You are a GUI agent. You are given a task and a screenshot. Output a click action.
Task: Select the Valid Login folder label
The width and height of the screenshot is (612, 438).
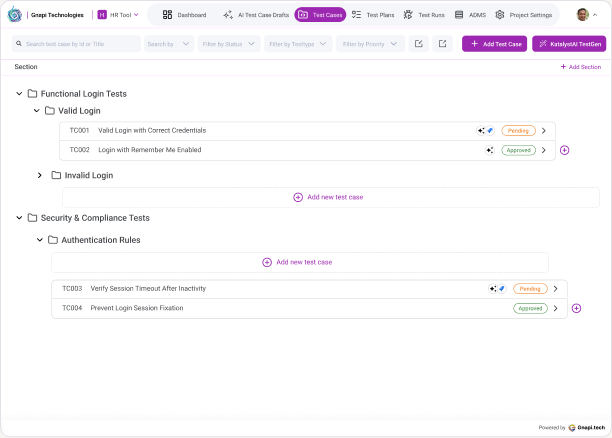tap(79, 111)
